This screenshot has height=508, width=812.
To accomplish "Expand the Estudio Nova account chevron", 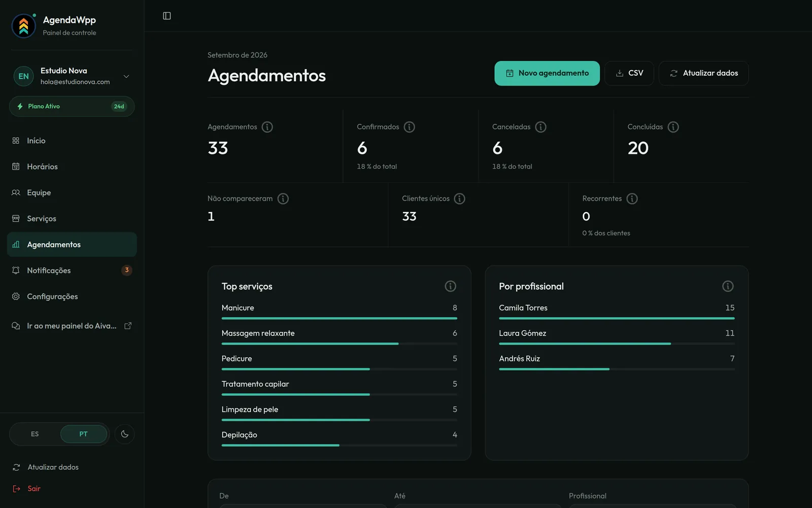I will click(126, 76).
